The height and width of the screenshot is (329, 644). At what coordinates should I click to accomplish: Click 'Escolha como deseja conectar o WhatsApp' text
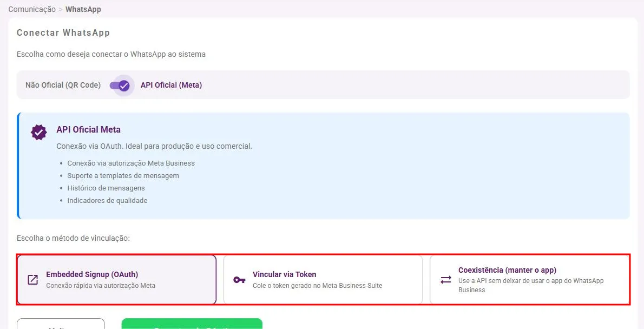[x=111, y=54]
